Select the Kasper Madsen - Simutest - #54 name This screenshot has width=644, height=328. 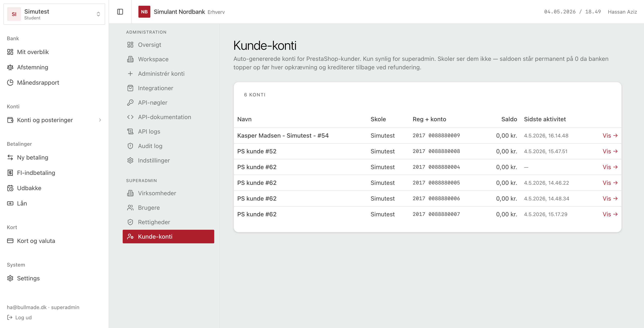283,135
